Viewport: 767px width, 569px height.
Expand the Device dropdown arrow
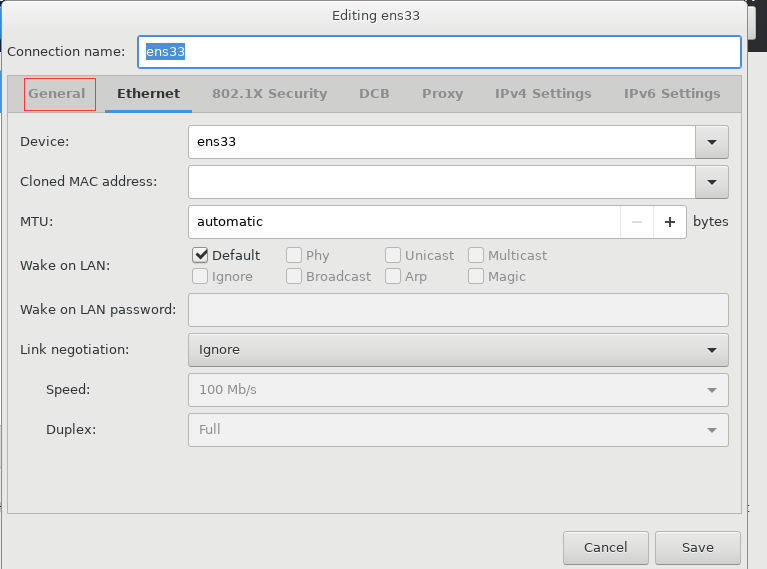point(712,142)
